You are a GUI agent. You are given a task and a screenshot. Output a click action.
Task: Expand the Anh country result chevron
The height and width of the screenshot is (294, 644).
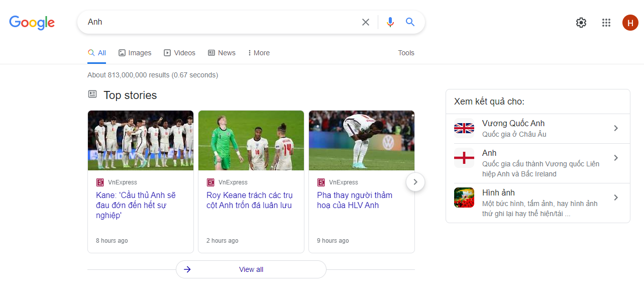point(616,158)
